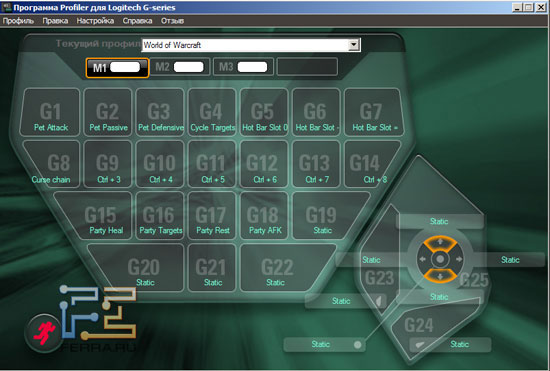
Task: Select G2 Pet Passive key
Action: (x=108, y=112)
